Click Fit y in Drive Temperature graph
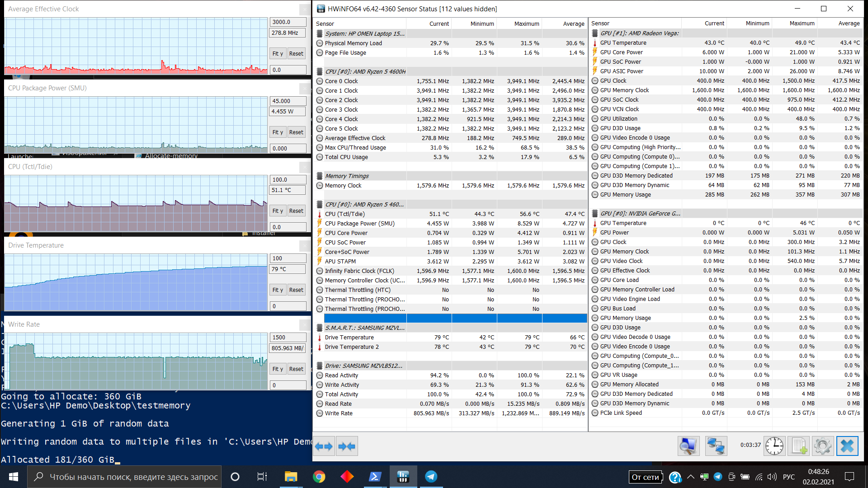This screenshot has height=488, width=868. (x=278, y=290)
